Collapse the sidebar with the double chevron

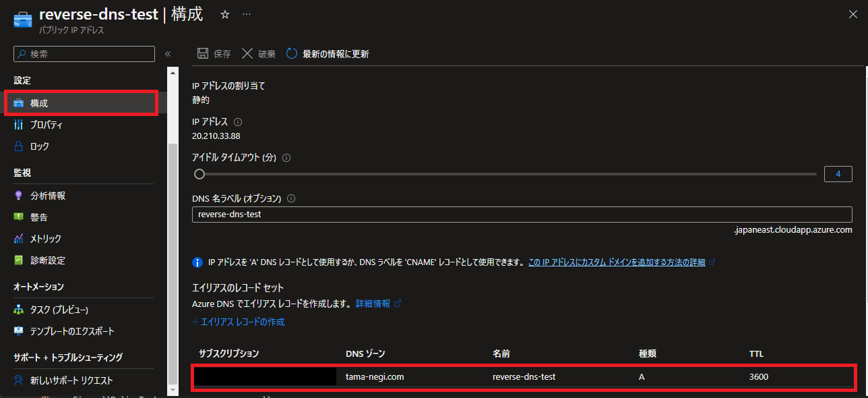pyautogui.click(x=168, y=54)
